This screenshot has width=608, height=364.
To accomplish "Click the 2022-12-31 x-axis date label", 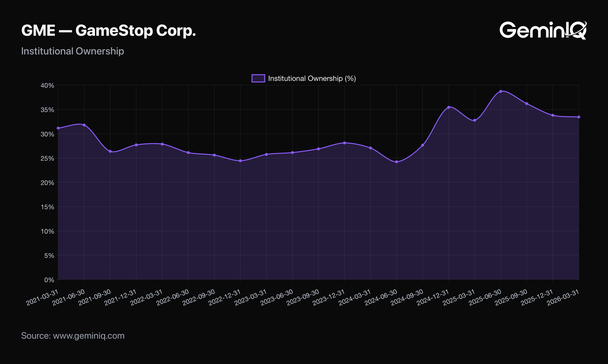I will (x=225, y=297).
